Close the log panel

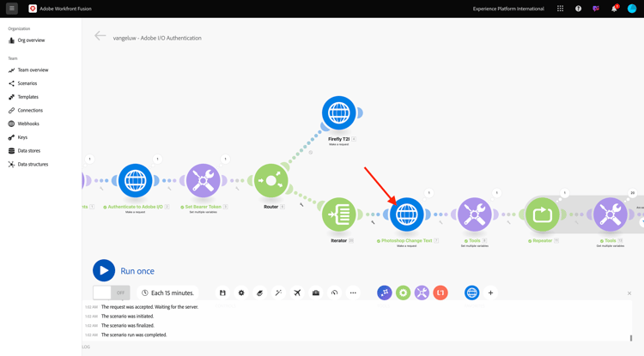(x=629, y=293)
